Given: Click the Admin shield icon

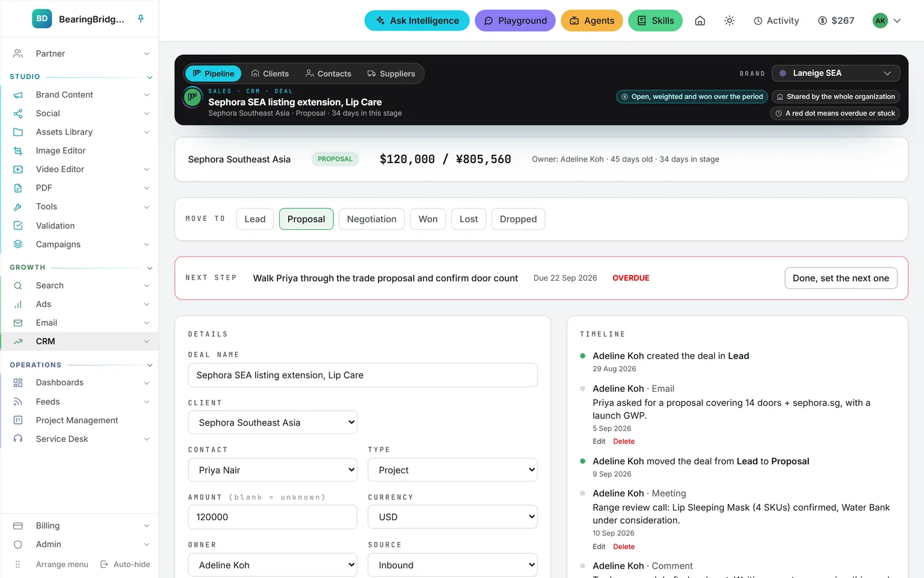Looking at the screenshot, I should (18, 544).
